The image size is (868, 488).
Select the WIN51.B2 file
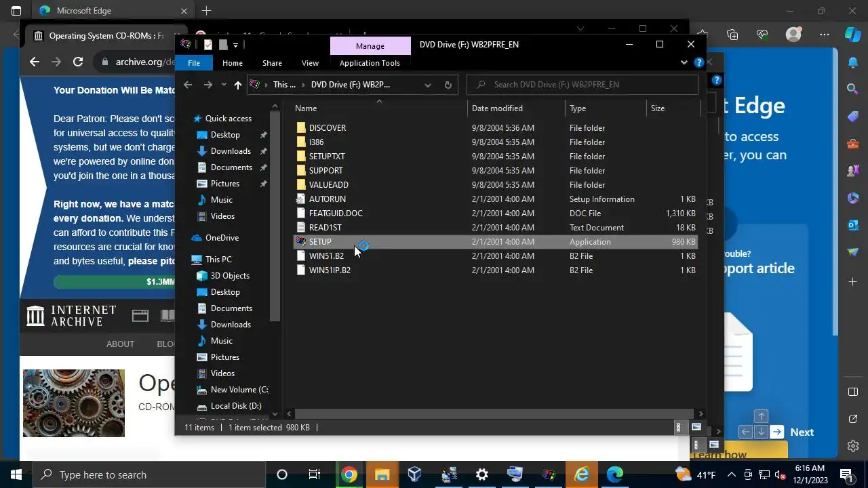coord(326,256)
